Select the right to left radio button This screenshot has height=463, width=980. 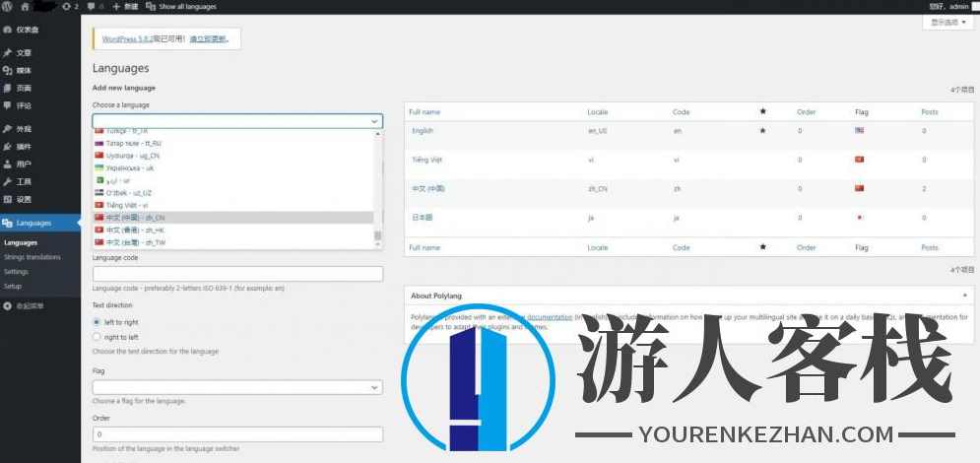point(97,337)
